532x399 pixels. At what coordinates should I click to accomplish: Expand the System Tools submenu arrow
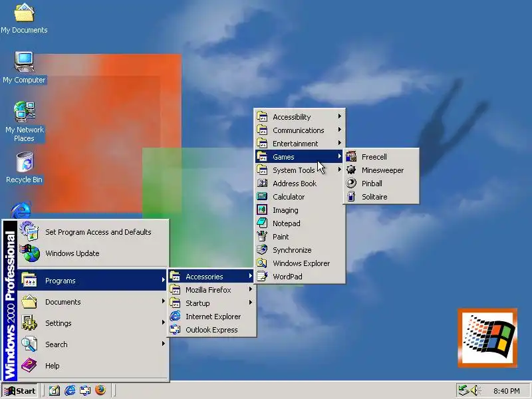tap(340, 170)
